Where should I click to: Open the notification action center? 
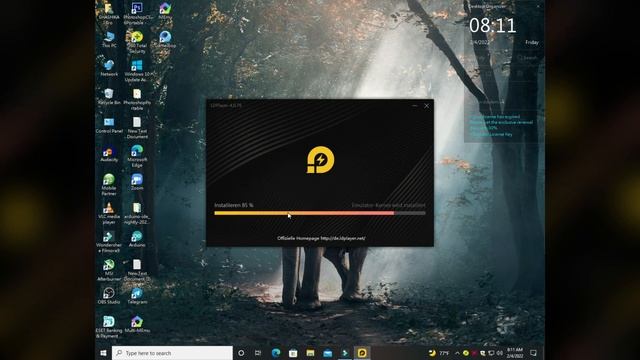(x=533, y=353)
